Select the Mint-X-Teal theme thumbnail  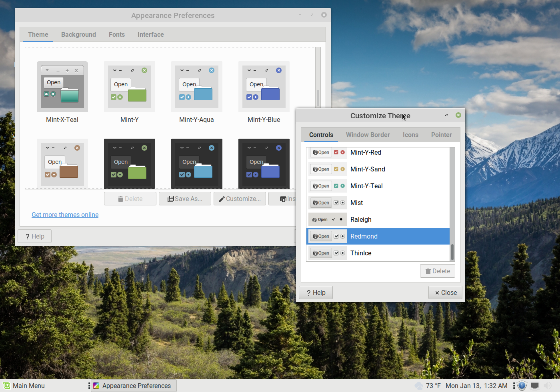(62, 87)
